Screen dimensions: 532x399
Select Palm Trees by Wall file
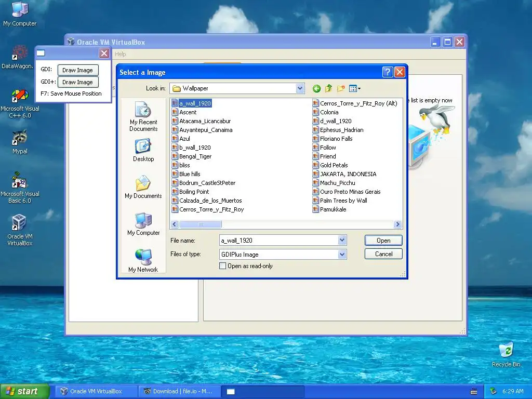click(340, 201)
